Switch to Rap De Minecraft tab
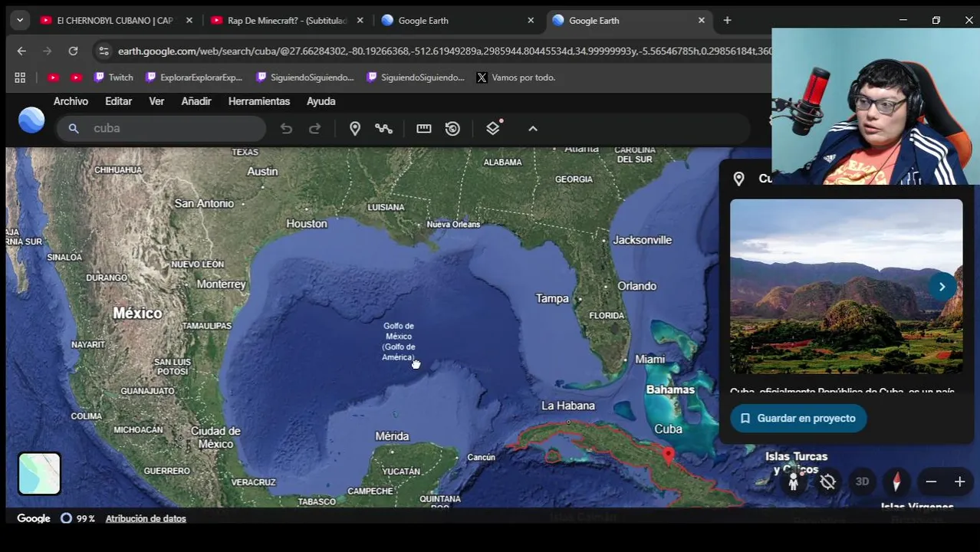The height and width of the screenshot is (552, 980). pos(287,21)
